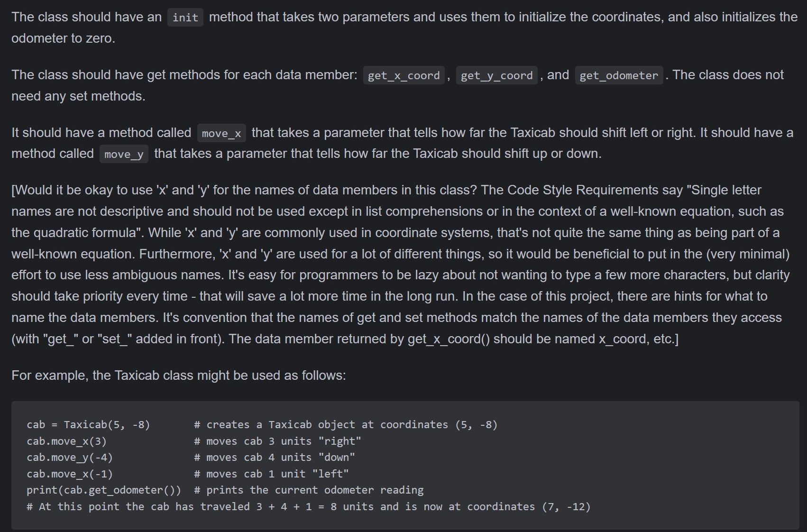Select the comment about traveling 8 units
This screenshot has height=532, width=807.
pos(308,506)
